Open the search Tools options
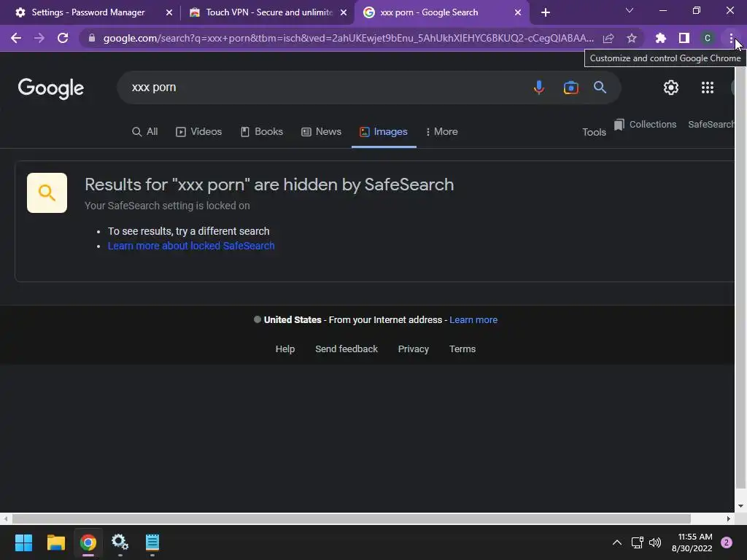The height and width of the screenshot is (560, 747). pyautogui.click(x=594, y=133)
